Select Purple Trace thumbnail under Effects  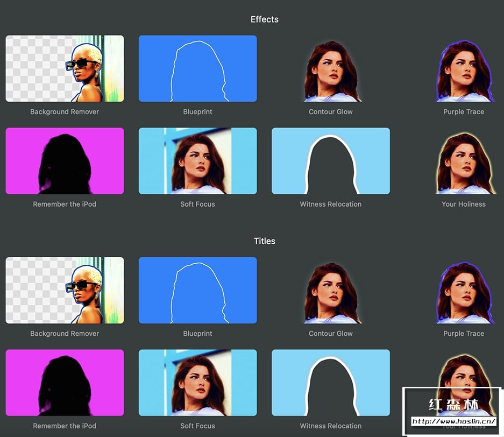(464, 68)
